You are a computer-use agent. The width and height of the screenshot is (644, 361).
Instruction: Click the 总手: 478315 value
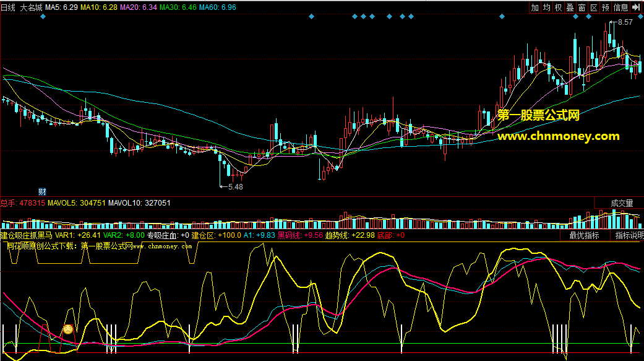23,203
